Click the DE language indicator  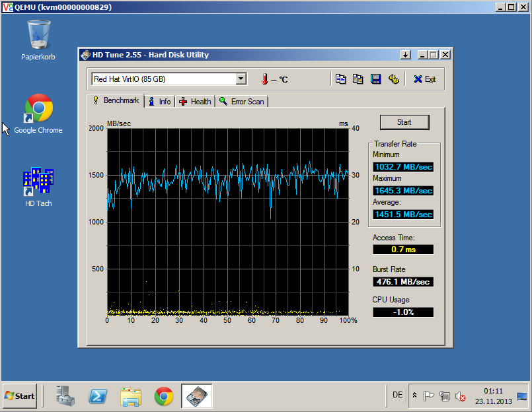pyautogui.click(x=397, y=395)
